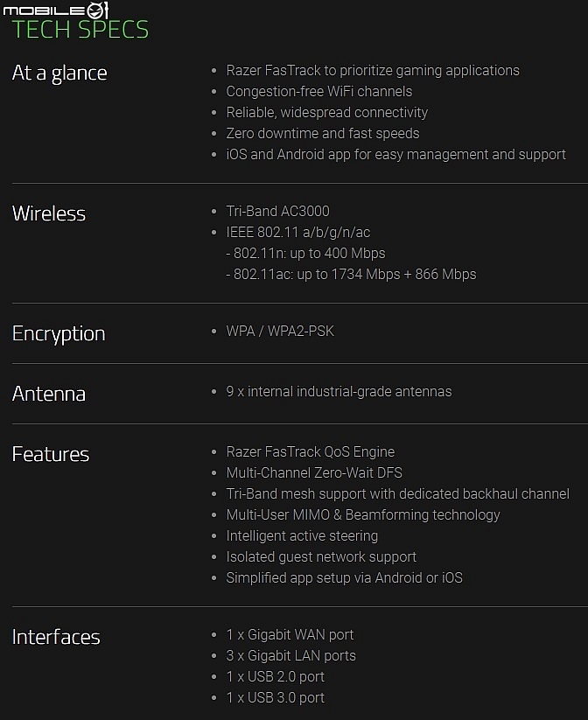This screenshot has width=588, height=720.
Task: Select Intelligent active steering feature
Action: pos(302,536)
